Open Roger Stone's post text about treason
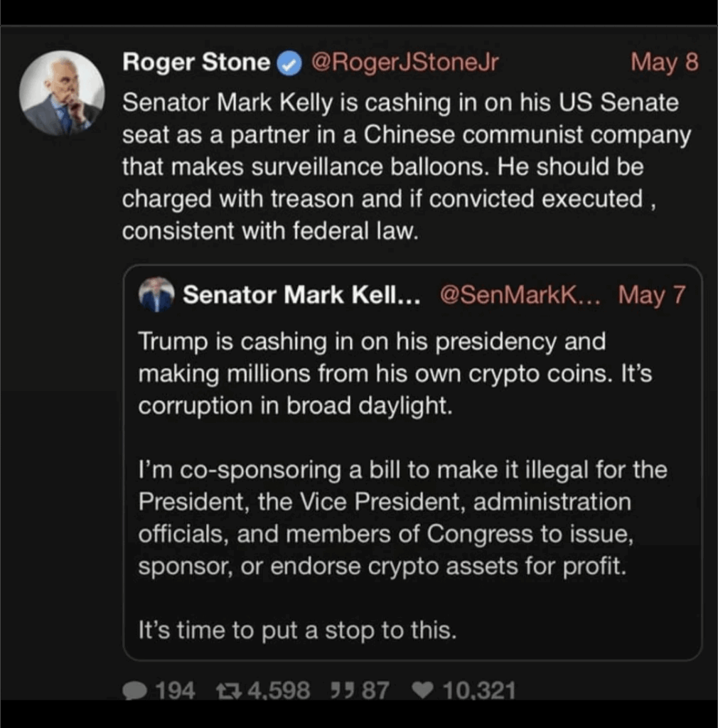Image resolution: width=718 pixels, height=728 pixels. click(405, 167)
